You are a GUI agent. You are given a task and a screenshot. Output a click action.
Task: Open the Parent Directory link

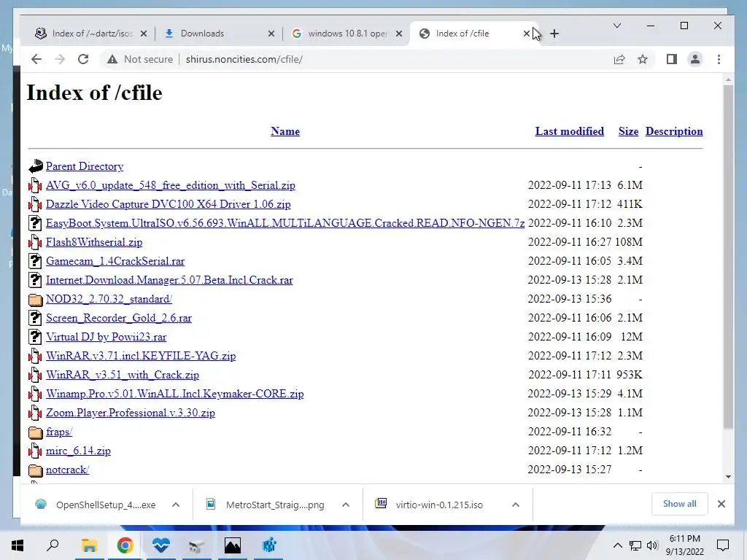85,166
